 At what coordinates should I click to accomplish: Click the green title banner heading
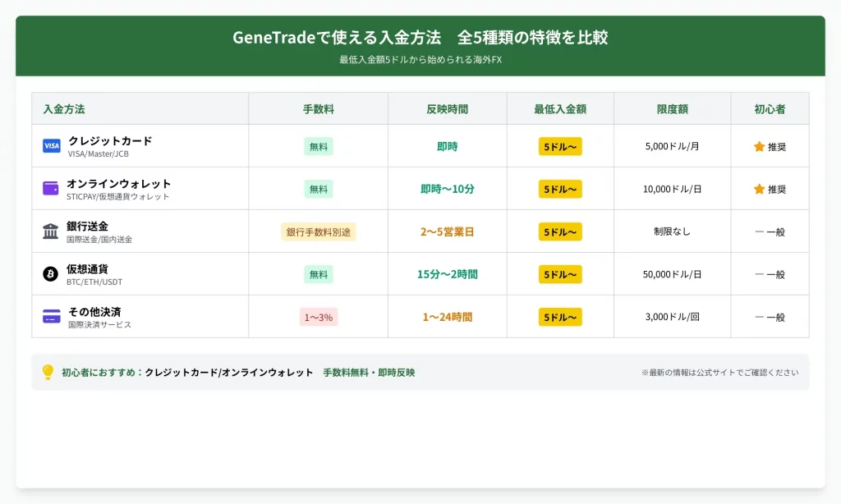pos(420,38)
